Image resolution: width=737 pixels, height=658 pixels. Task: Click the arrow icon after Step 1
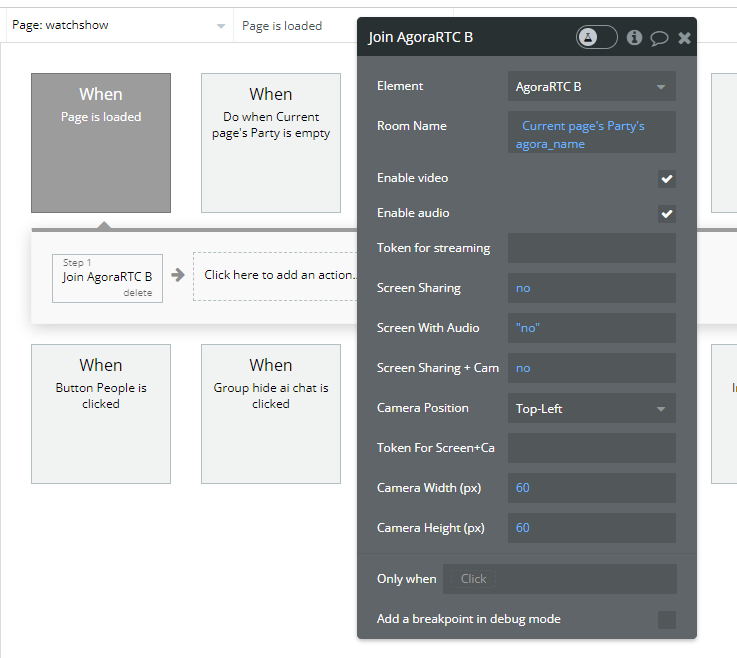[x=178, y=275]
